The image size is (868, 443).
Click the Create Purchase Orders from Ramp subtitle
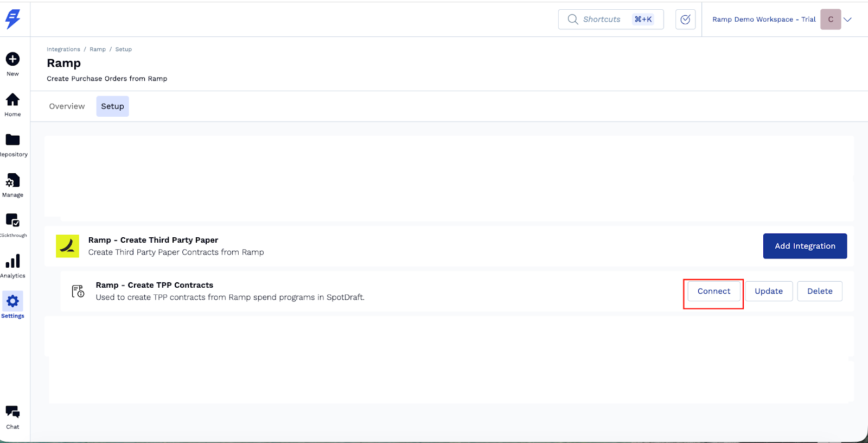click(107, 79)
